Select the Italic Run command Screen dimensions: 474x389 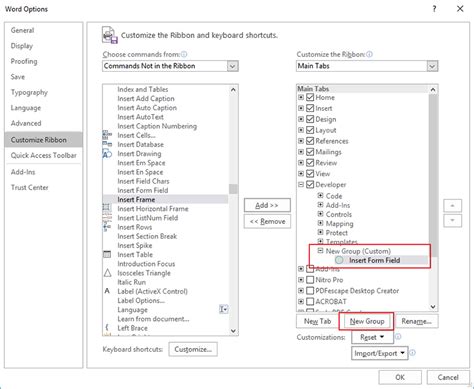pos(131,282)
